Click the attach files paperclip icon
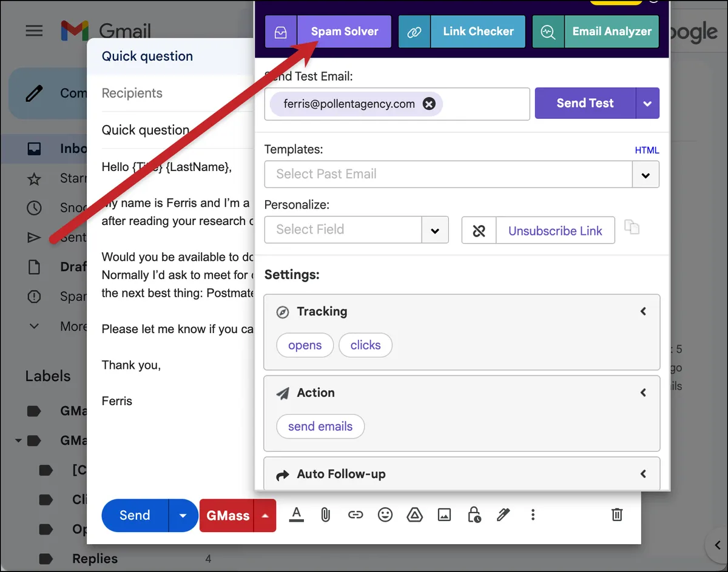 coord(326,515)
